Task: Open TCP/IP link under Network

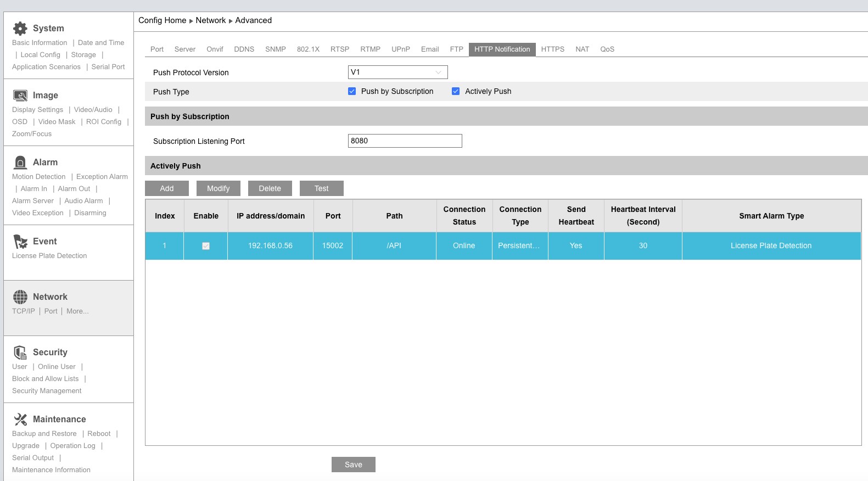Action: click(x=24, y=311)
